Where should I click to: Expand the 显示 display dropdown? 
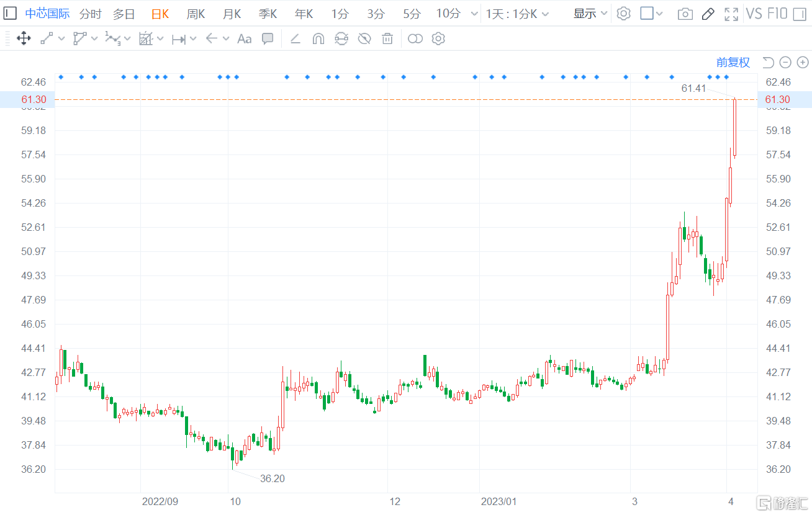click(590, 14)
